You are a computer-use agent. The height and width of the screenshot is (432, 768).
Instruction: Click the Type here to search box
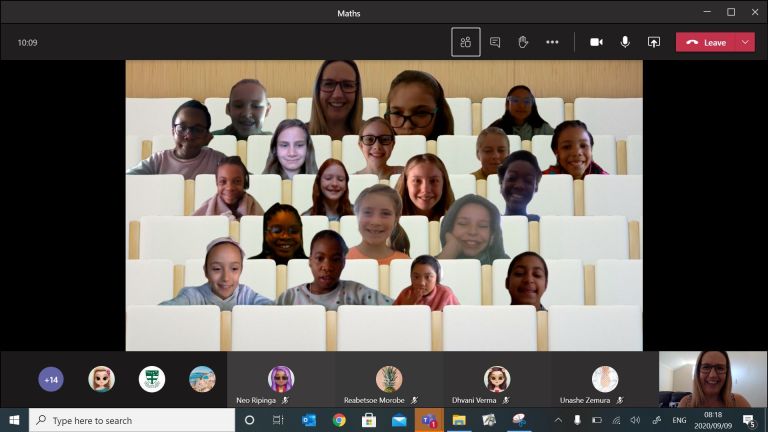click(132, 420)
